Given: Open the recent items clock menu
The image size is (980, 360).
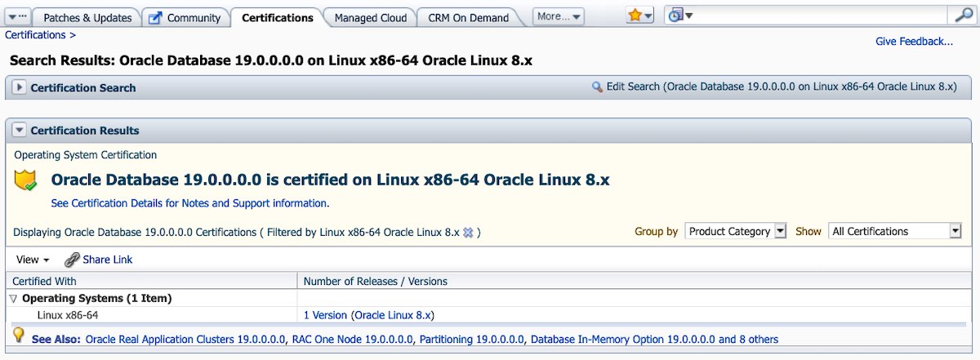Looking at the screenshot, I should pyautogui.click(x=679, y=16).
